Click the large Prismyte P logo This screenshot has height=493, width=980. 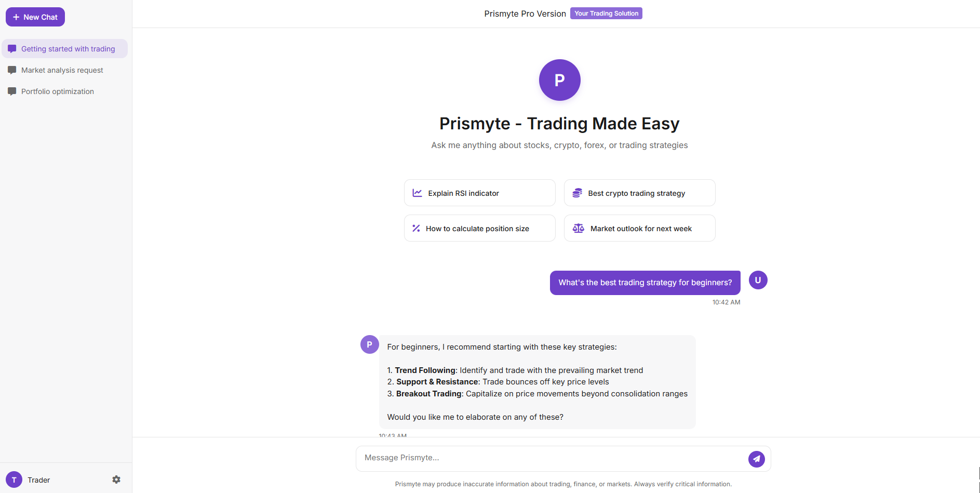point(559,80)
